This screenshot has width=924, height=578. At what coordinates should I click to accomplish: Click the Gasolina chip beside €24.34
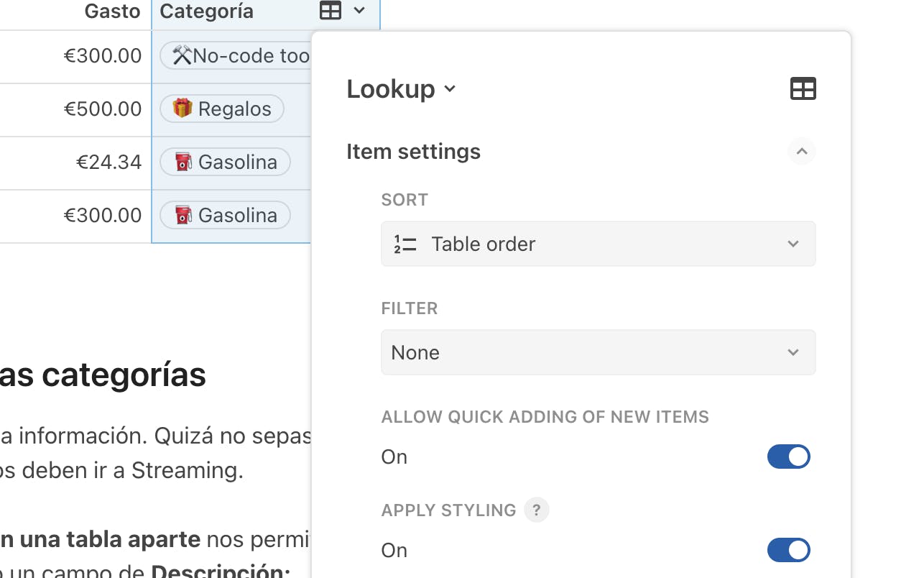(225, 162)
